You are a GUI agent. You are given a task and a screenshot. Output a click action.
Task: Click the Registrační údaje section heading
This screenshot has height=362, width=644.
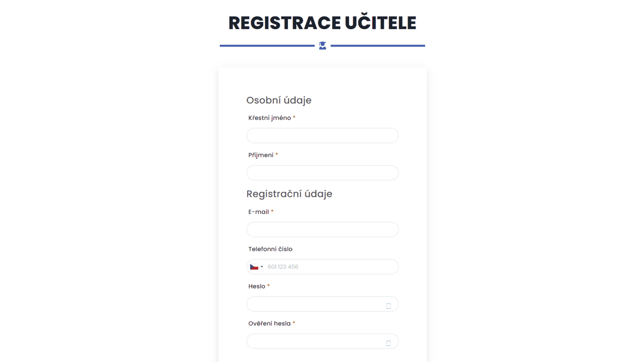(289, 194)
